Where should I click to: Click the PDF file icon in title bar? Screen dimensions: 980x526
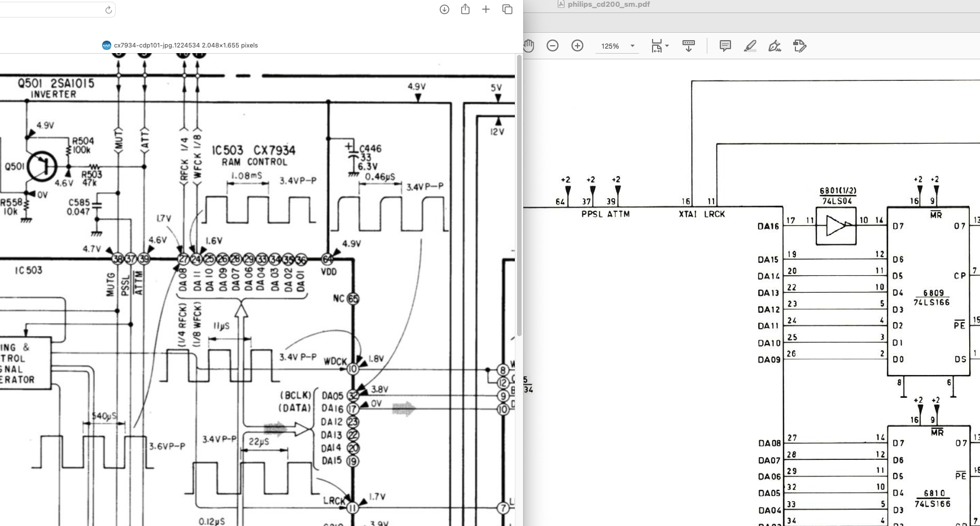point(561,4)
